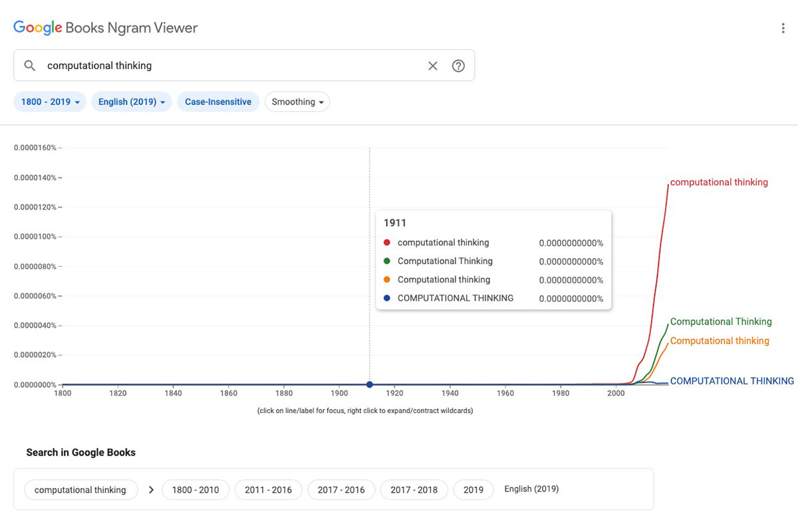Open the Smoothing dropdown
The width and height of the screenshot is (798, 532).
pos(297,102)
